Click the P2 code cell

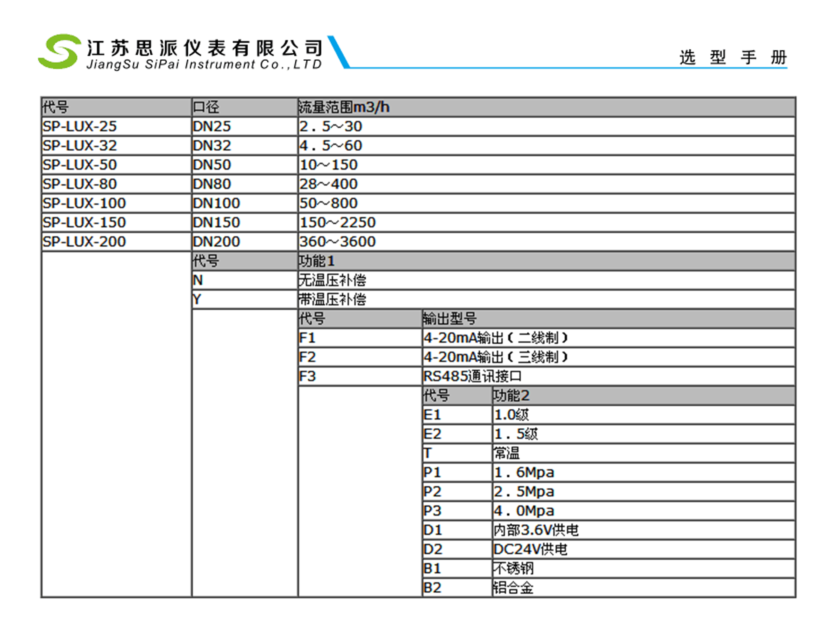(x=457, y=492)
